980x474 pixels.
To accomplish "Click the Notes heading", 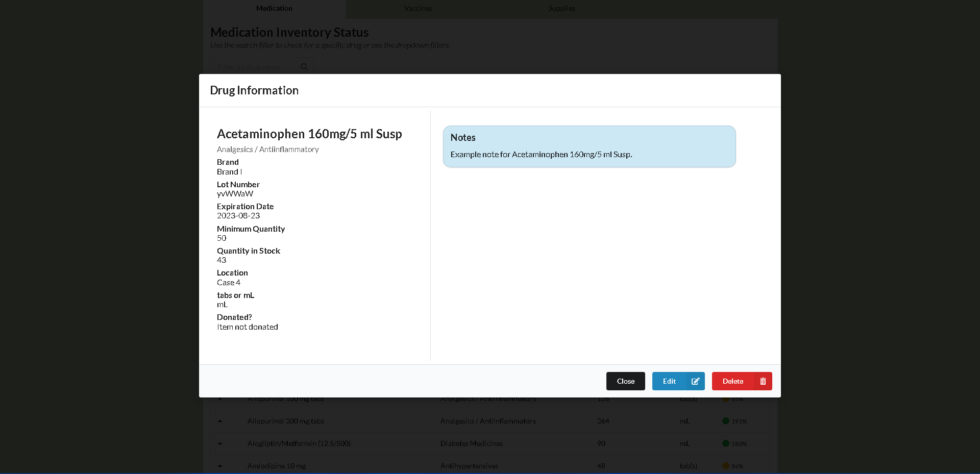I will point(463,138).
